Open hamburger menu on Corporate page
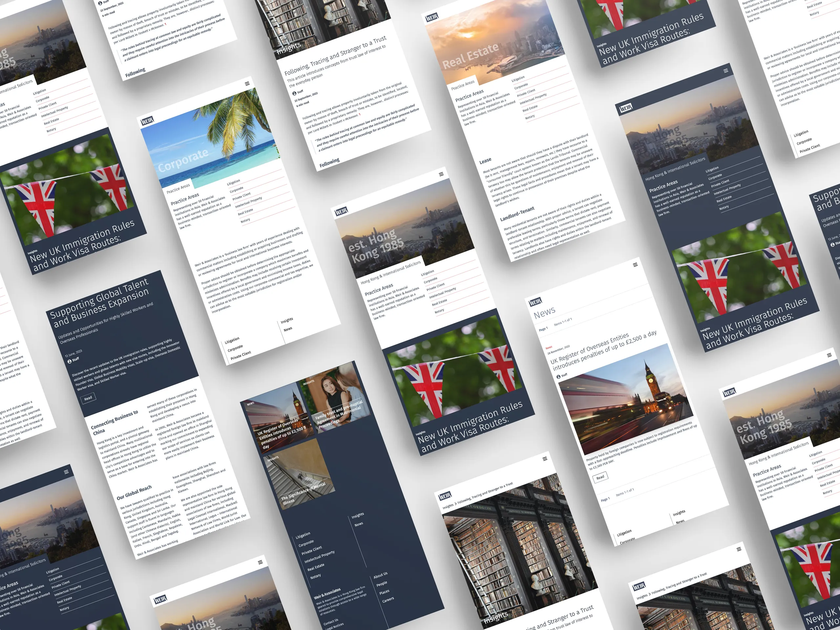840x630 pixels. point(247,84)
